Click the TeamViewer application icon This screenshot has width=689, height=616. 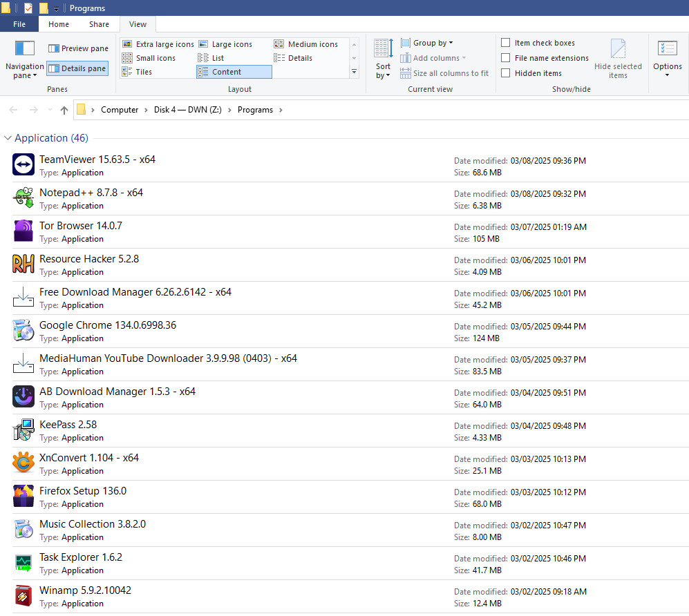click(x=23, y=164)
